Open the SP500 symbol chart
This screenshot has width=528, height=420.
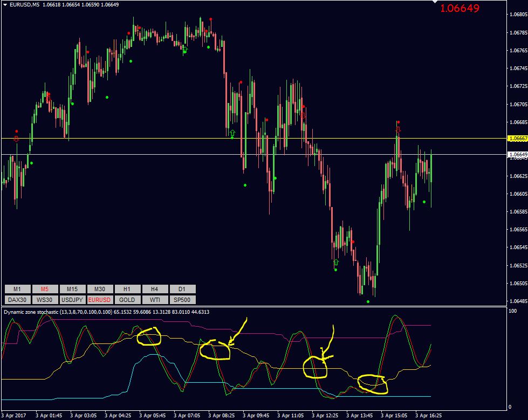[182, 300]
